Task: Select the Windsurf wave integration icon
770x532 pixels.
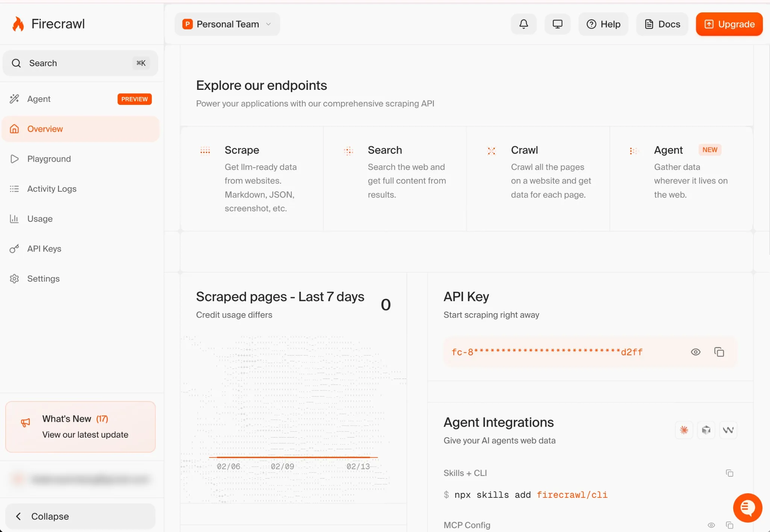Action: click(728, 430)
